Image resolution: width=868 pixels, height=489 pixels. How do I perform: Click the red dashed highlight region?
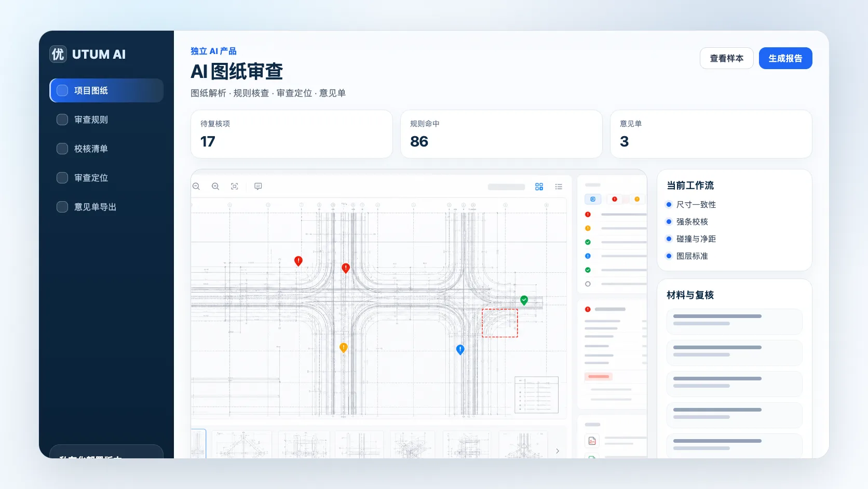tap(500, 323)
